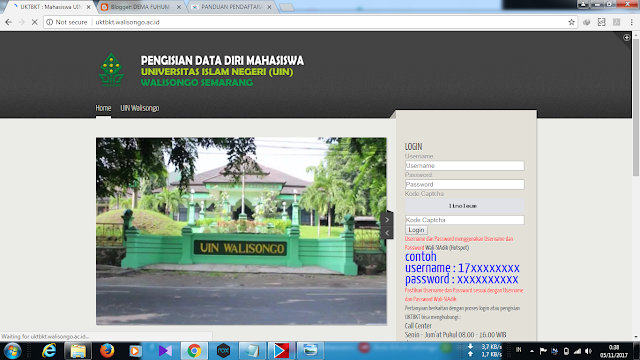
Task: Close the PANDUAN PENDAFTARAN tab
Action: pyautogui.click(x=269, y=7)
